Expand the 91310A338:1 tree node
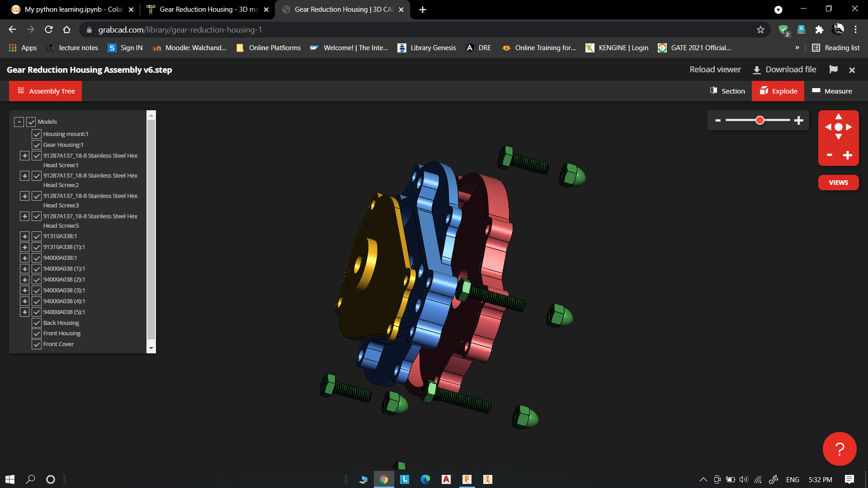Viewport: 868px width, 488px height. (x=25, y=236)
